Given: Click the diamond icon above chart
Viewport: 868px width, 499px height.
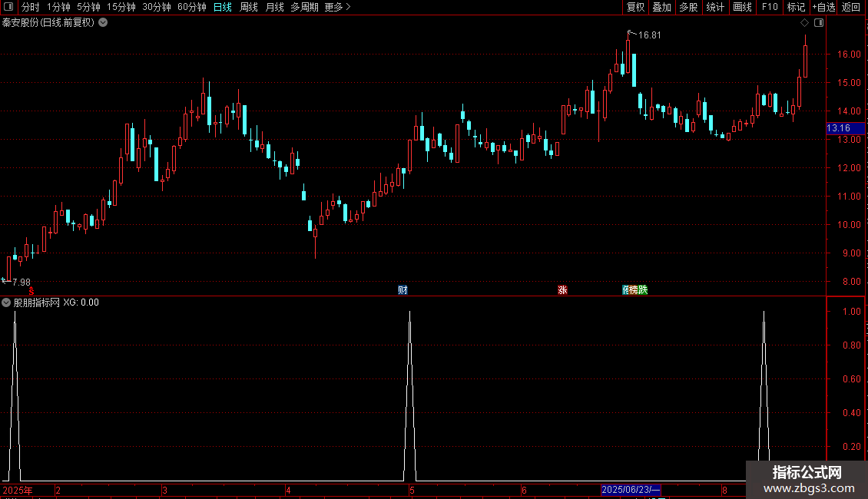Looking at the screenshot, I should [805, 23].
